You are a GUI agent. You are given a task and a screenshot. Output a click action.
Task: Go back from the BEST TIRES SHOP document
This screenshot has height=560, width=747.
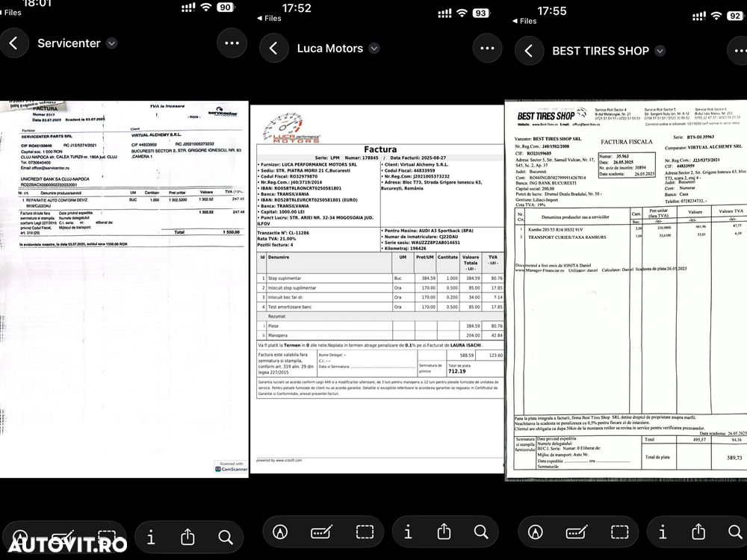(529, 51)
